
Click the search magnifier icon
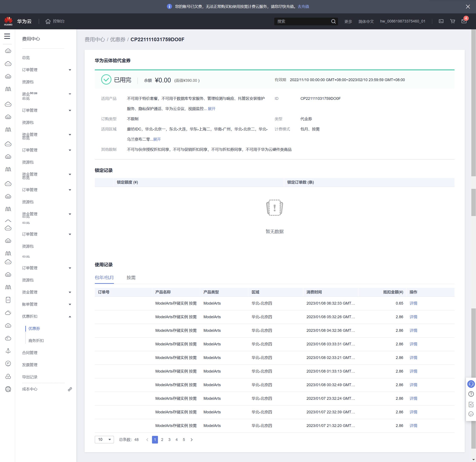coord(333,21)
